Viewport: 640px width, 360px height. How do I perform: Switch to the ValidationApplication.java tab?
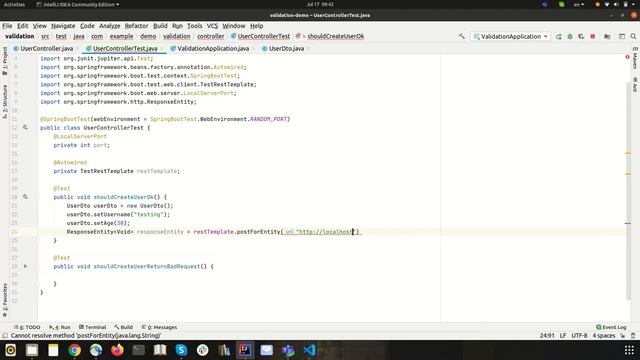pyautogui.click(x=213, y=48)
